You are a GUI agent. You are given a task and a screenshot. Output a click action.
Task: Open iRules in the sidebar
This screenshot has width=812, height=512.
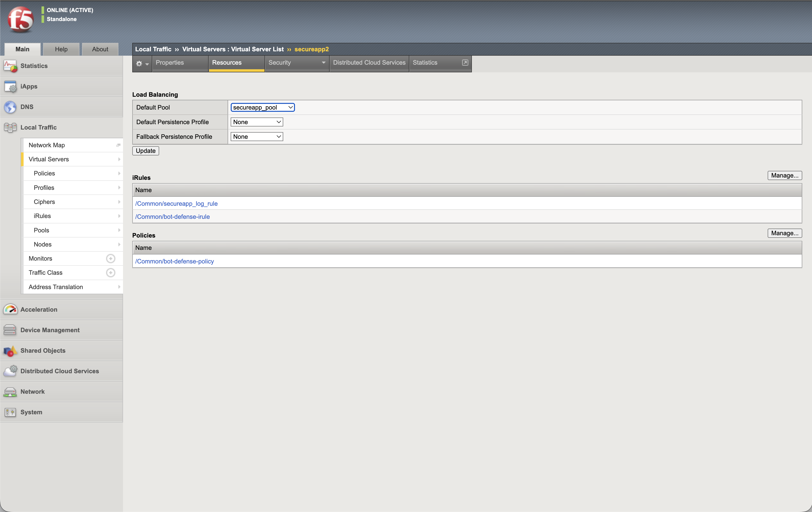point(42,216)
